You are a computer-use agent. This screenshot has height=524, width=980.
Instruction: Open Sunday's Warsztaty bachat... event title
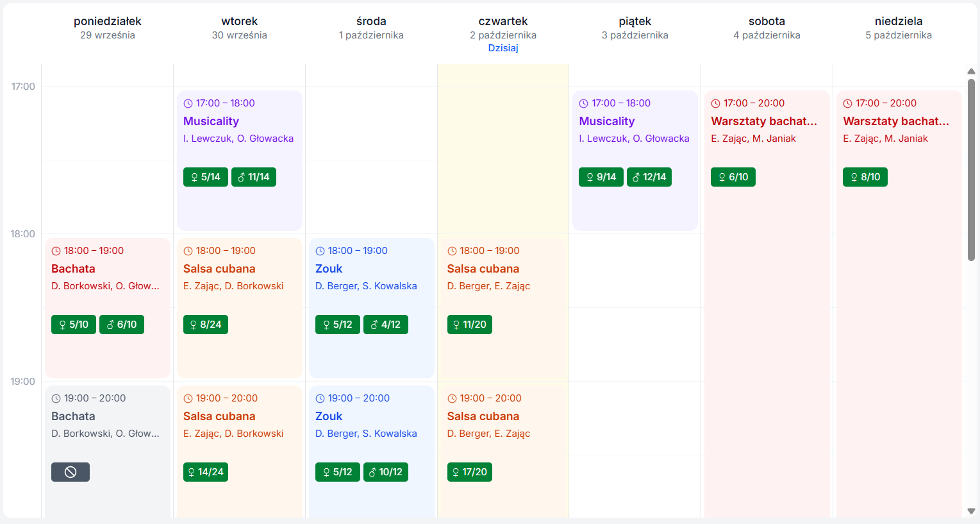895,121
